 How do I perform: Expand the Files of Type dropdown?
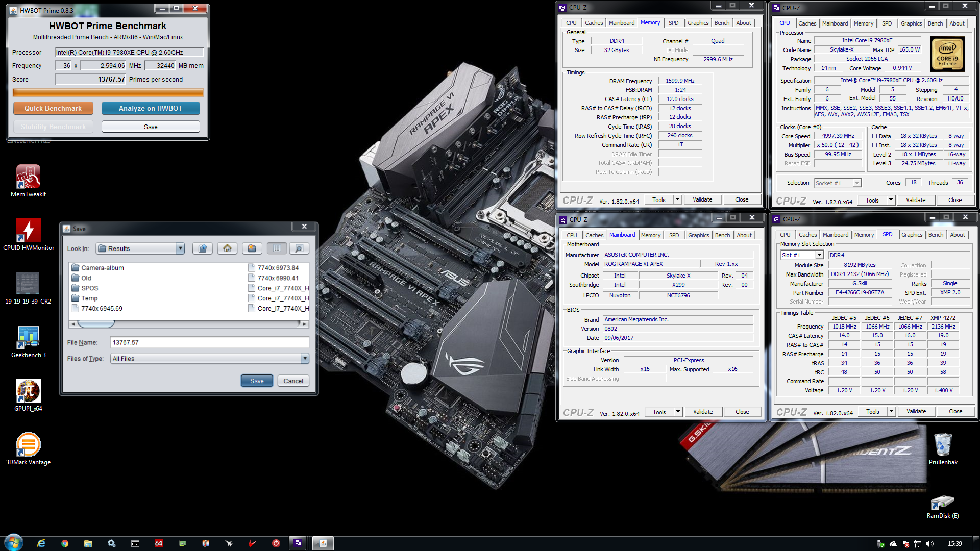(305, 359)
